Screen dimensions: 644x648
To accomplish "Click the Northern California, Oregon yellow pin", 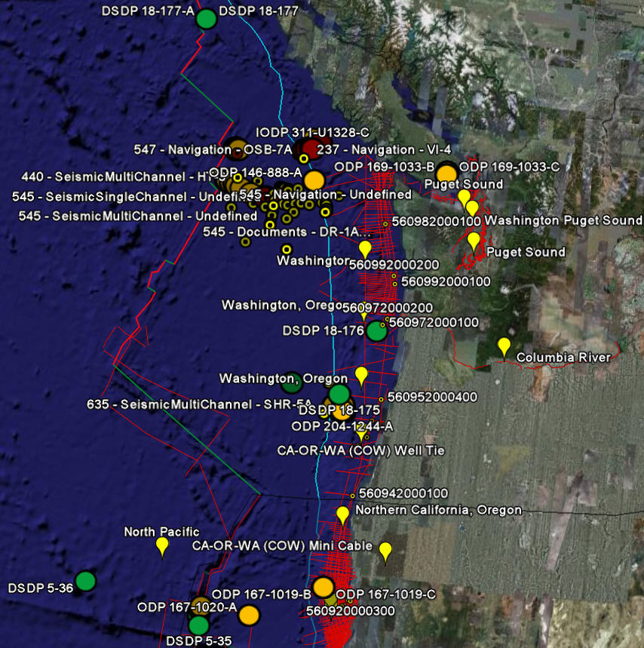I will [x=342, y=515].
